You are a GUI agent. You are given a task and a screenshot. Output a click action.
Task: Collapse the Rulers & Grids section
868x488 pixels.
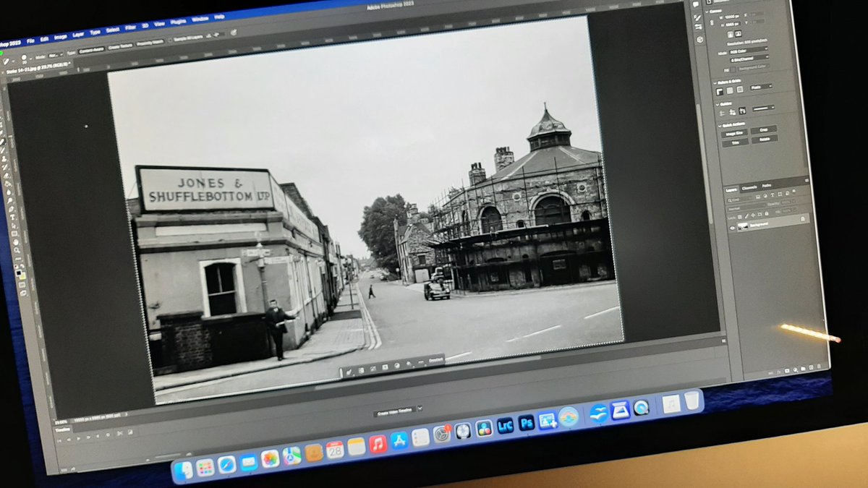pos(715,82)
